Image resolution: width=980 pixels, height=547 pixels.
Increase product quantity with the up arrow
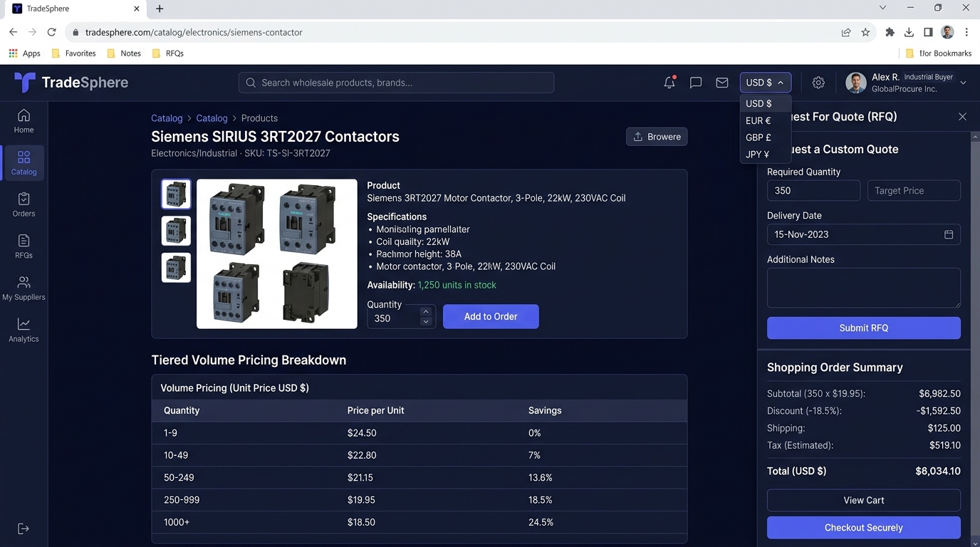tap(426, 311)
